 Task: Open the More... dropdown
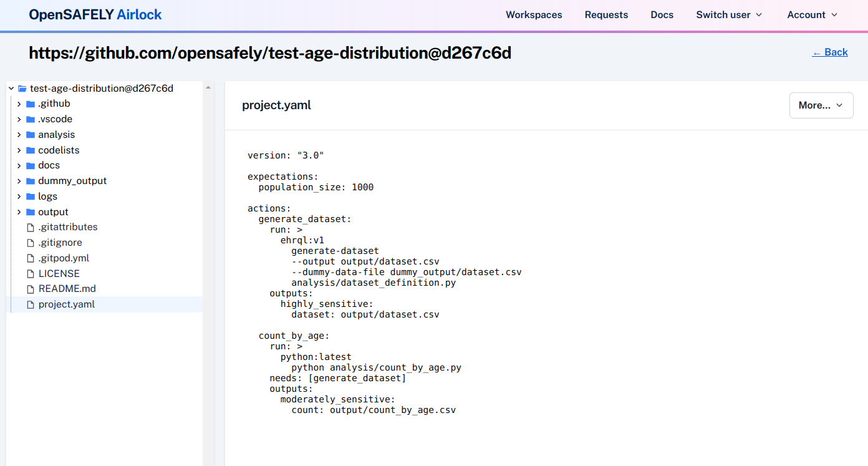click(821, 105)
